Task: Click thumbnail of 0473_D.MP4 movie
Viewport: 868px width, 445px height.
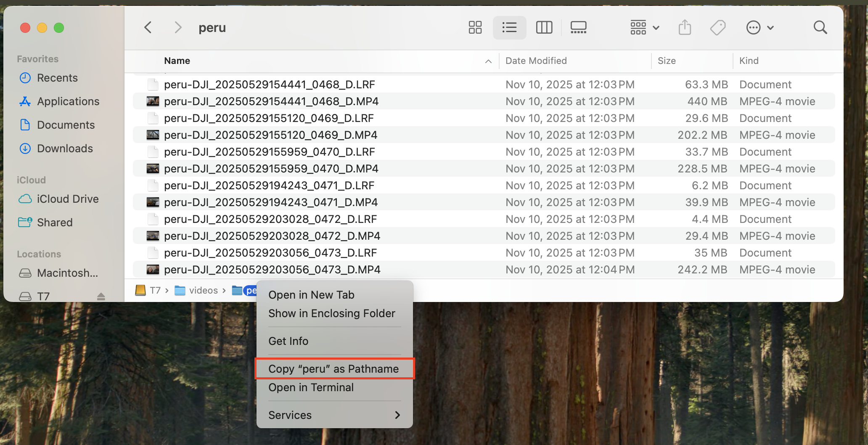Action: [153, 270]
